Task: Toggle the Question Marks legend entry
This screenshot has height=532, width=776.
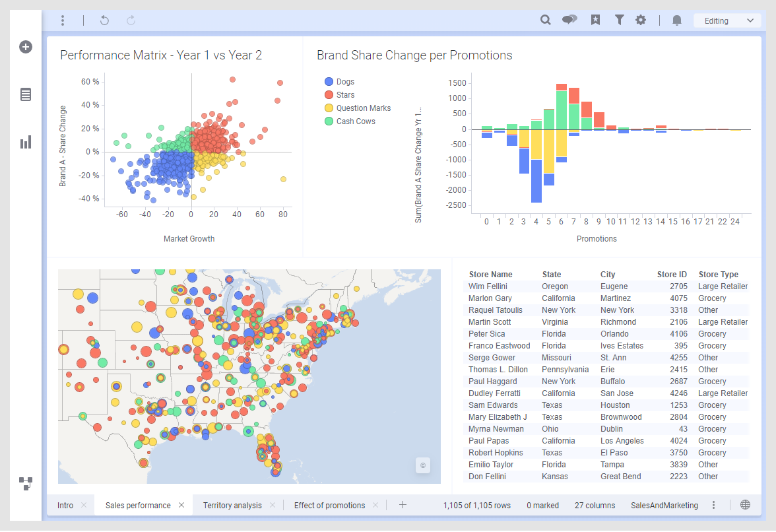Action: tap(358, 108)
